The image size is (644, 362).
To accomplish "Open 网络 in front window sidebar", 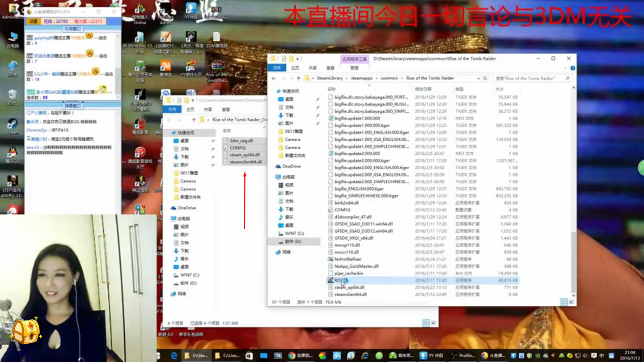I will pos(284,252).
